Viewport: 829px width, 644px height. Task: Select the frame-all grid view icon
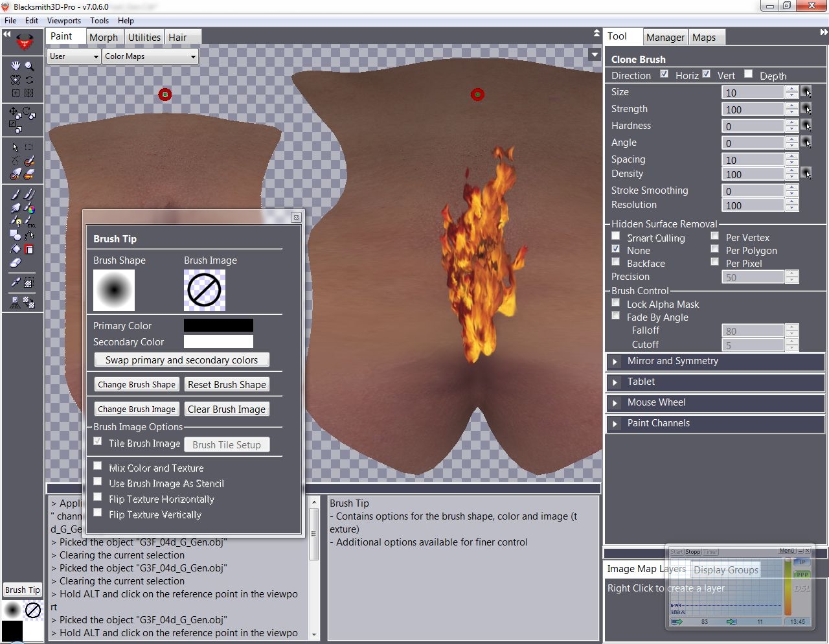pos(29,93)
